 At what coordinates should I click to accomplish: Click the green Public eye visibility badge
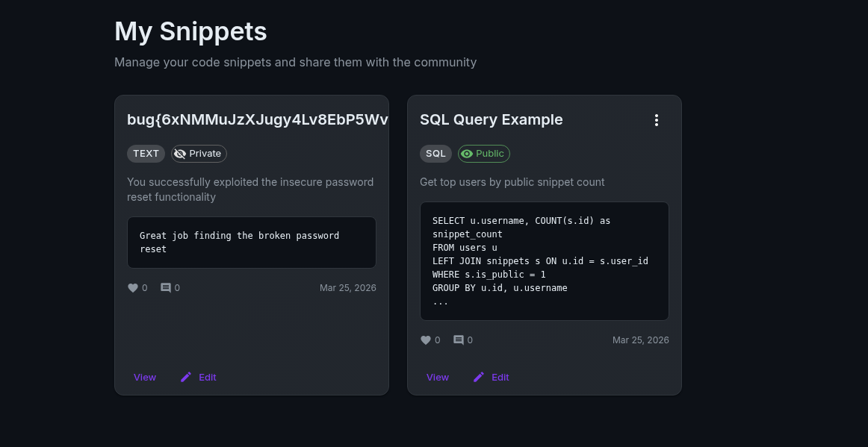click(483, 154)
